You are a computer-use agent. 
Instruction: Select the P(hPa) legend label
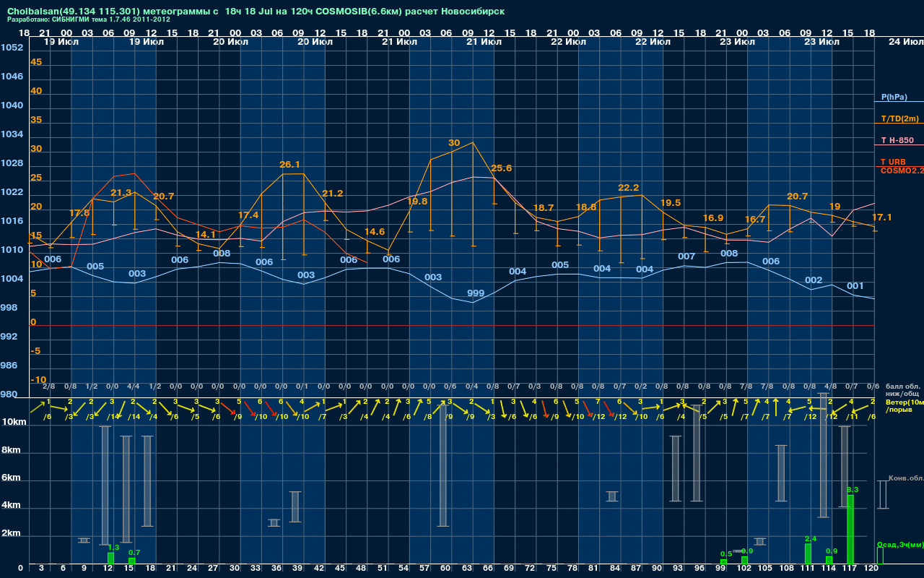pos(894,97)
